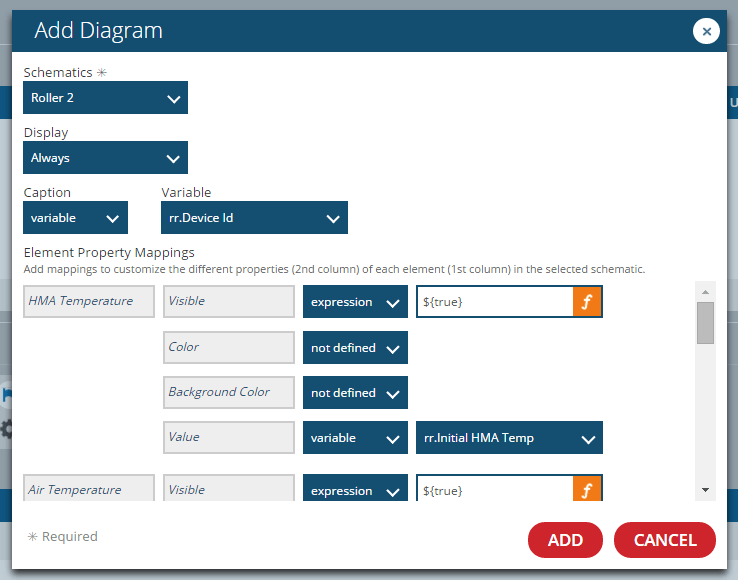
Task: Open the rr.Initial HMA Temp variable dropdown
Action: coord(509,437)
